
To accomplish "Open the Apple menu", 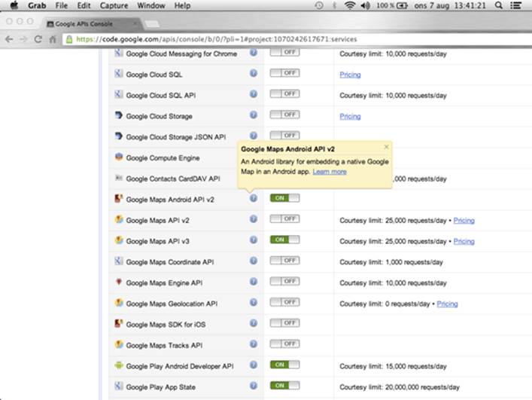I will tap(14, 5).
